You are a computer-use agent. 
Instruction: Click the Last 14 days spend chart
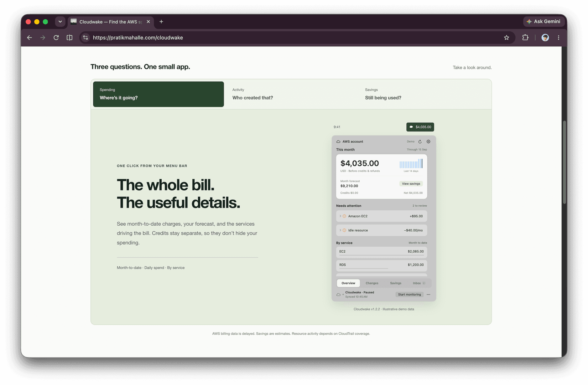(411, 164)
